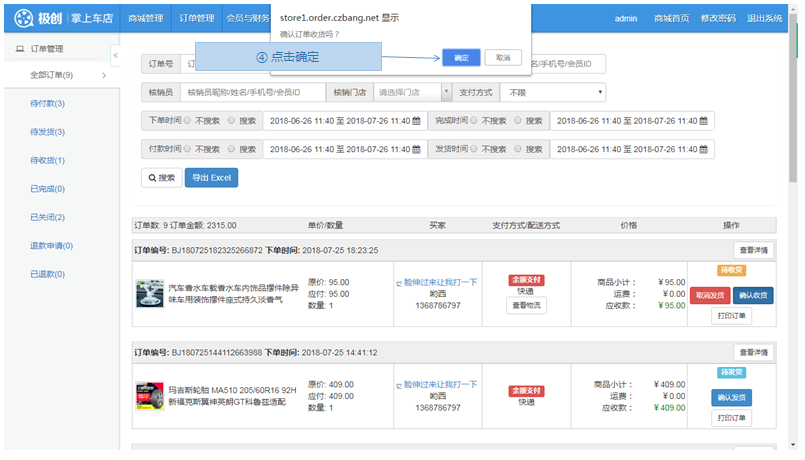
Task: Open the calendar icon for 发货时间 range
Action: click(704, 149)
